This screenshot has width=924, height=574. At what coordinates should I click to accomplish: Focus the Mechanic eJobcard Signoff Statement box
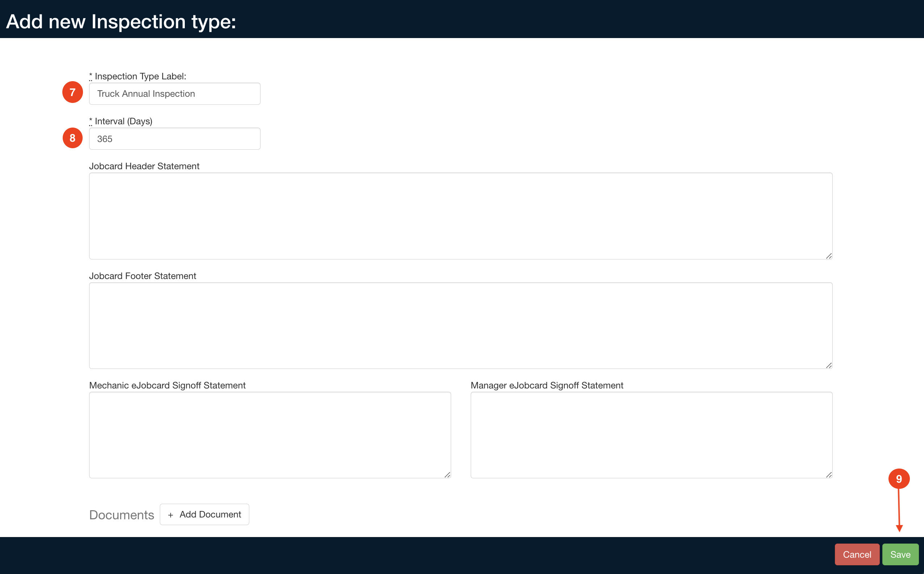270,435
